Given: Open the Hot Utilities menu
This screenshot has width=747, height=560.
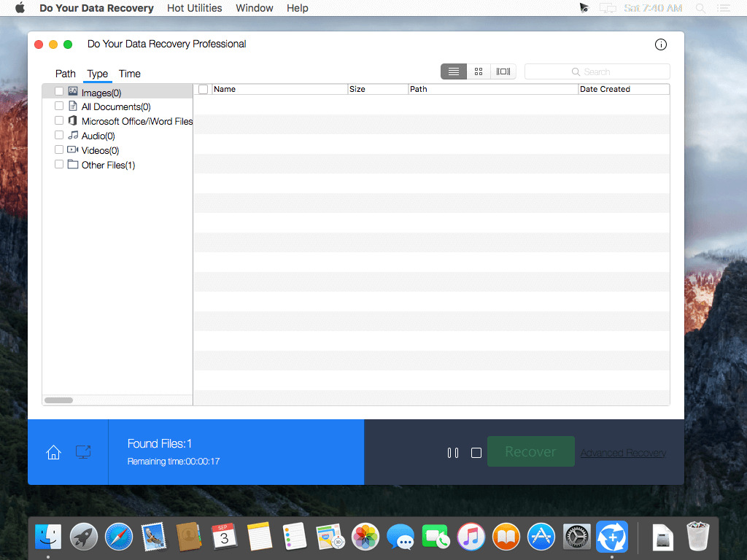Looking at the screenshot, I should (194, 8).
